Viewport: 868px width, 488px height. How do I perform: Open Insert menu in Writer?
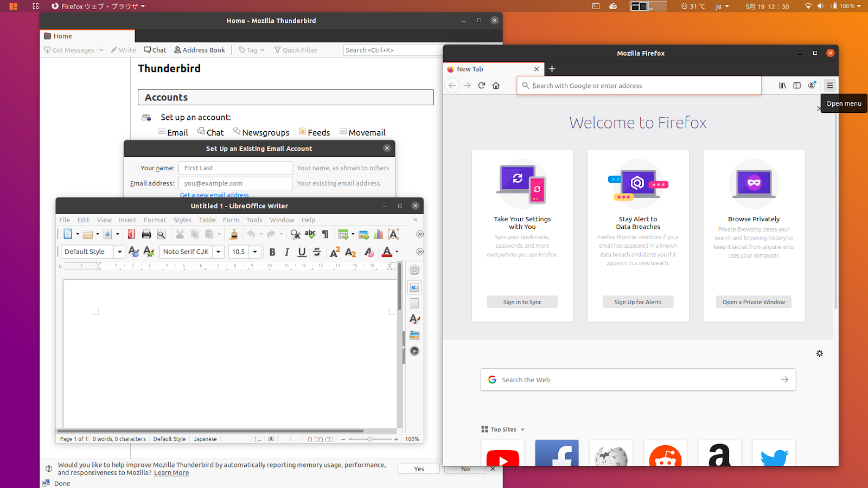(x=127, y=220)
